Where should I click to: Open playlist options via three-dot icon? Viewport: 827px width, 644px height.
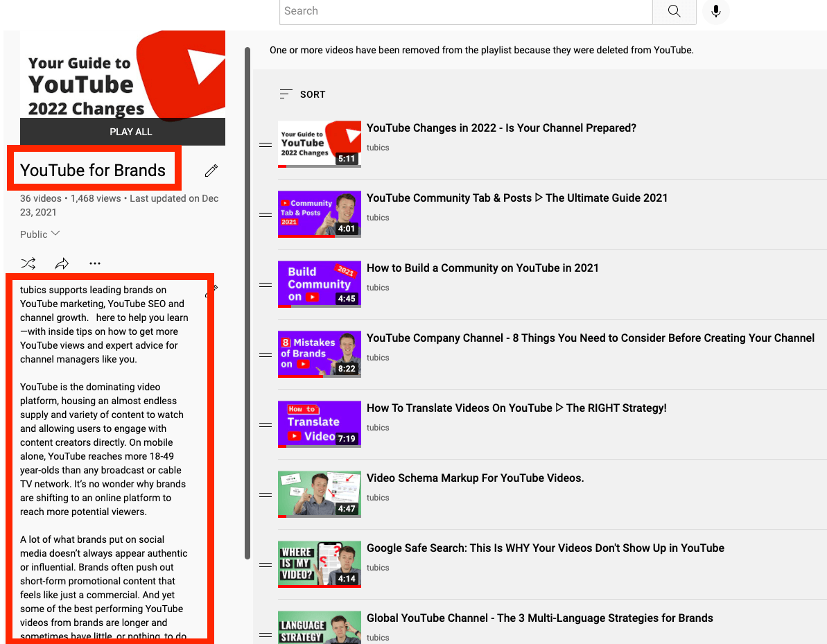(95, 263)
